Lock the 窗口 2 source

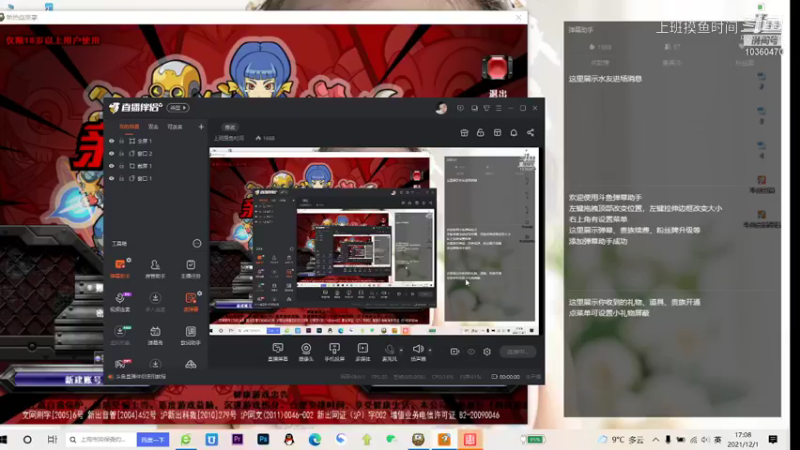[121, 154]
